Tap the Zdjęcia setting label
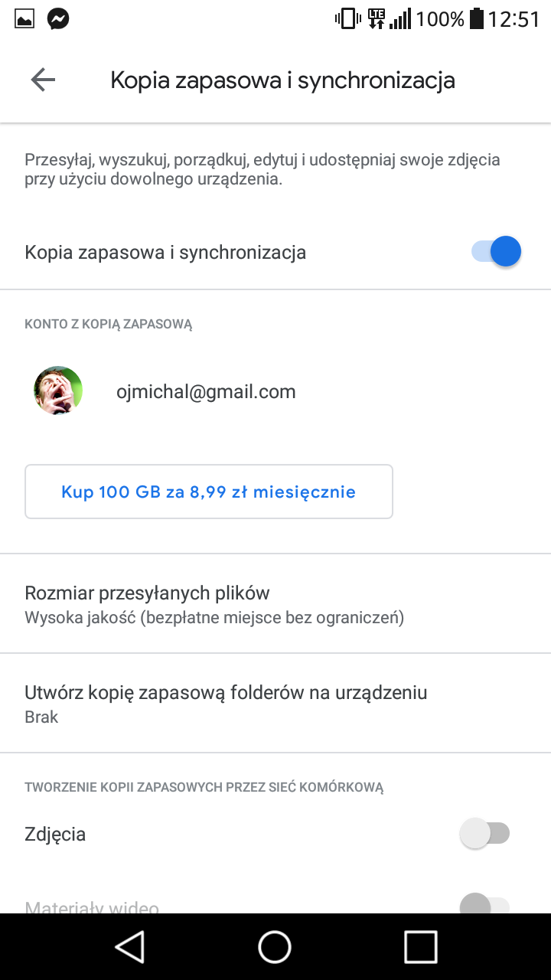The height and width of the screenshot is (980, 551). tap(55, 834)
